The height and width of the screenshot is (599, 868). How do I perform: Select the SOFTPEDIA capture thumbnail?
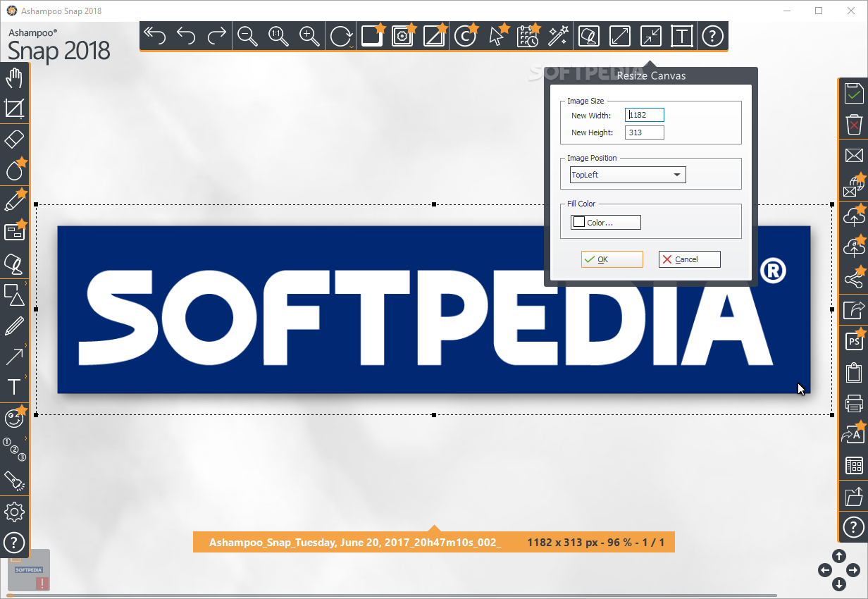coord(29,569)
